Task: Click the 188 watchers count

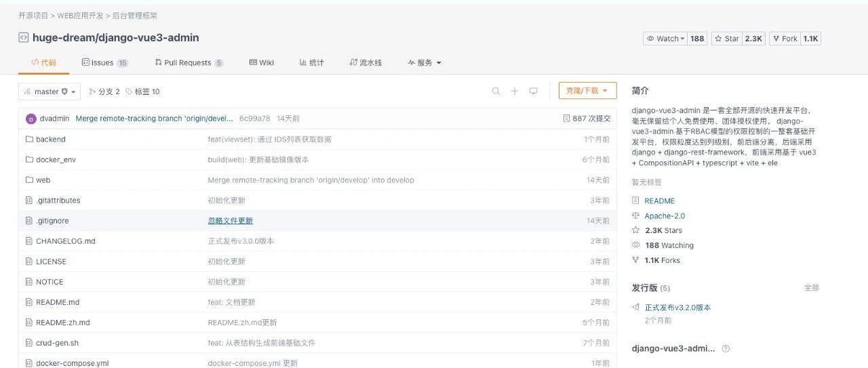Action: [698, 39]
